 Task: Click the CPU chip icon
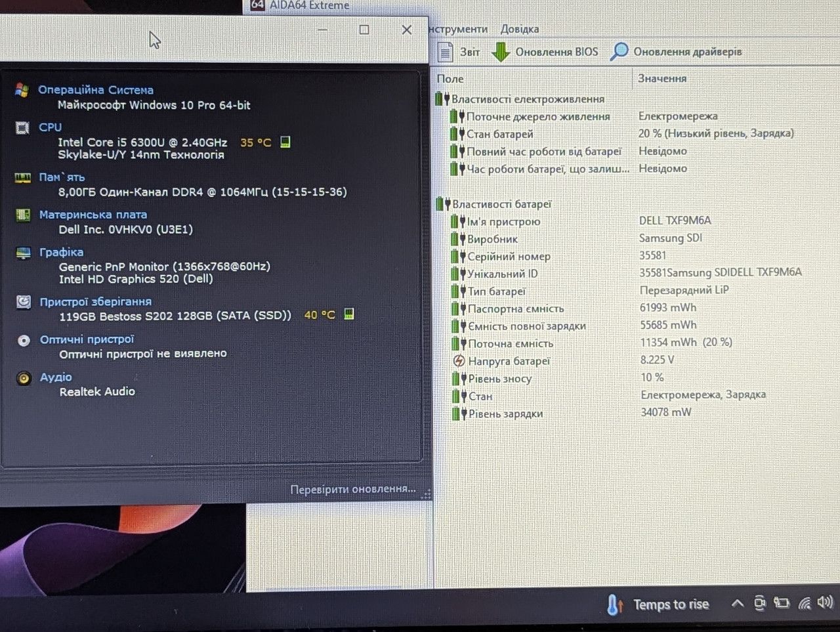pos(22,127)
